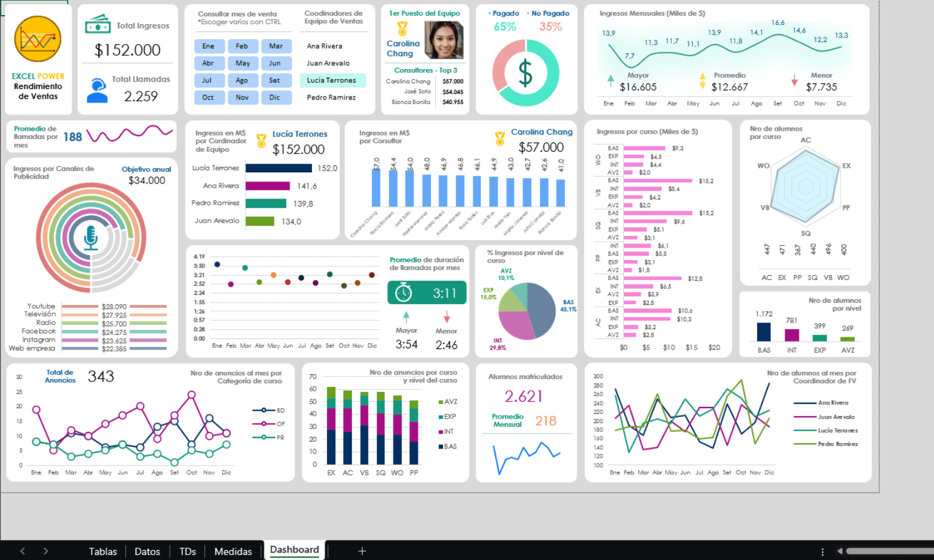Click the Excel Power sales chart logo
934x560 pixels.
click(38, 39)
